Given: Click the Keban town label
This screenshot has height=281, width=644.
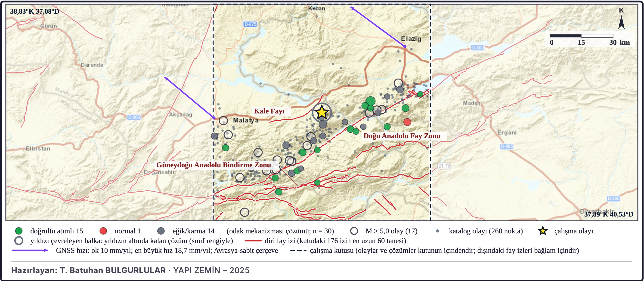Looking at the screenshot, I should pos(316,9).
